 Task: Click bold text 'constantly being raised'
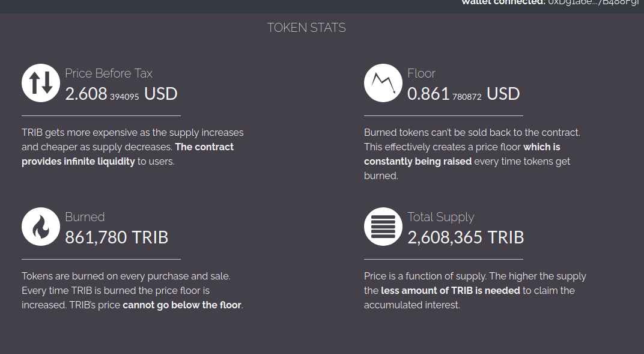418,161
